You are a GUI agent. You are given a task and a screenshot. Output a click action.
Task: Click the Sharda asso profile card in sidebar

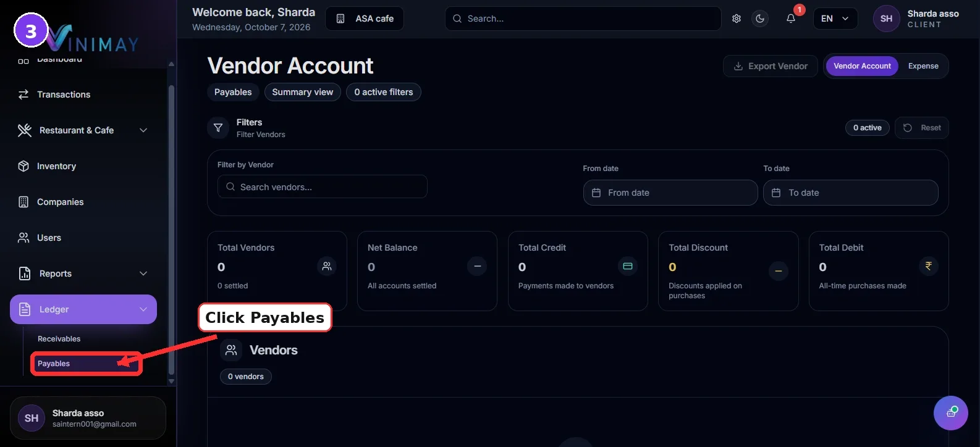[x=88, y=418]
